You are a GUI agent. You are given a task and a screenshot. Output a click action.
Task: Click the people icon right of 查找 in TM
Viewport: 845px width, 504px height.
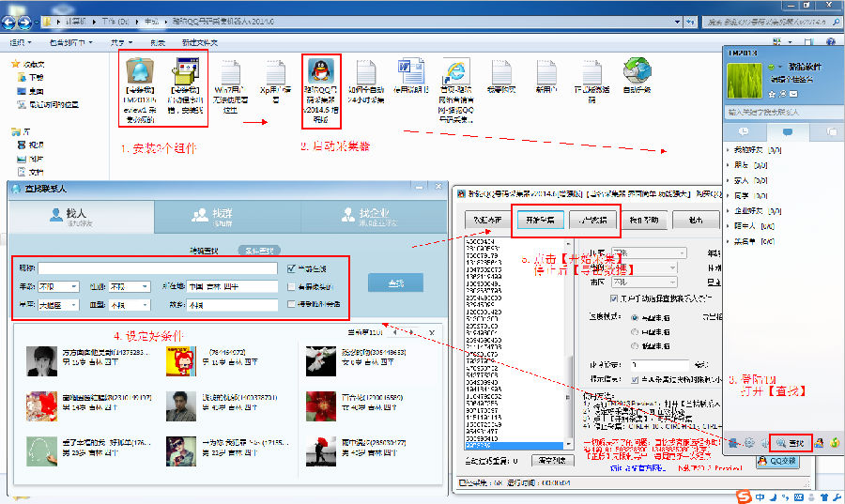[x=819, y=443]
